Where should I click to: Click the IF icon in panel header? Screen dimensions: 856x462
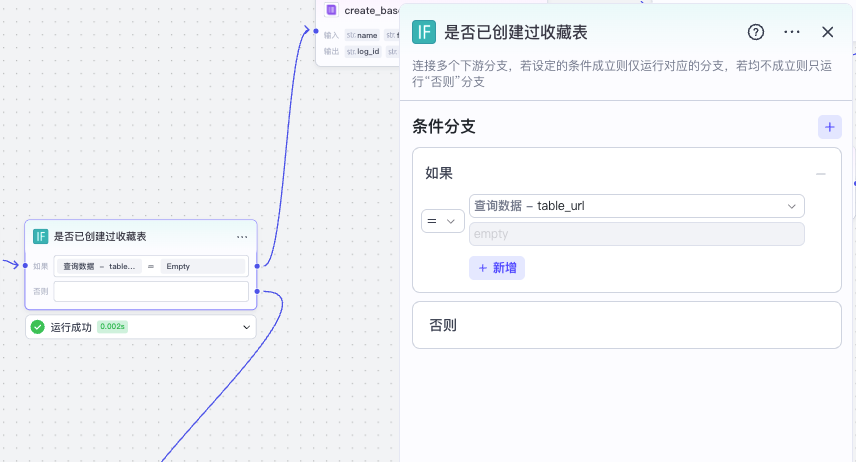(423, 32)
